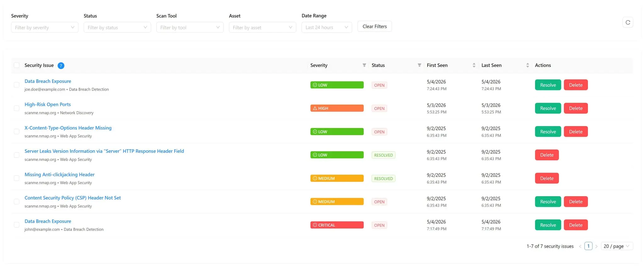This screenshot has height=266, width=644.
Task: Click the 7 issues count badge
Action: click(x=61, y=65)
